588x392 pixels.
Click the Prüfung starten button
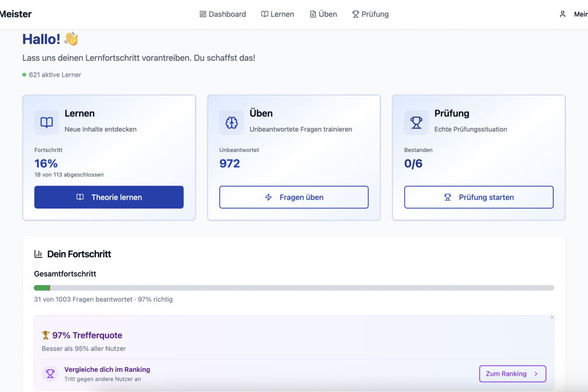click(479, 197)
